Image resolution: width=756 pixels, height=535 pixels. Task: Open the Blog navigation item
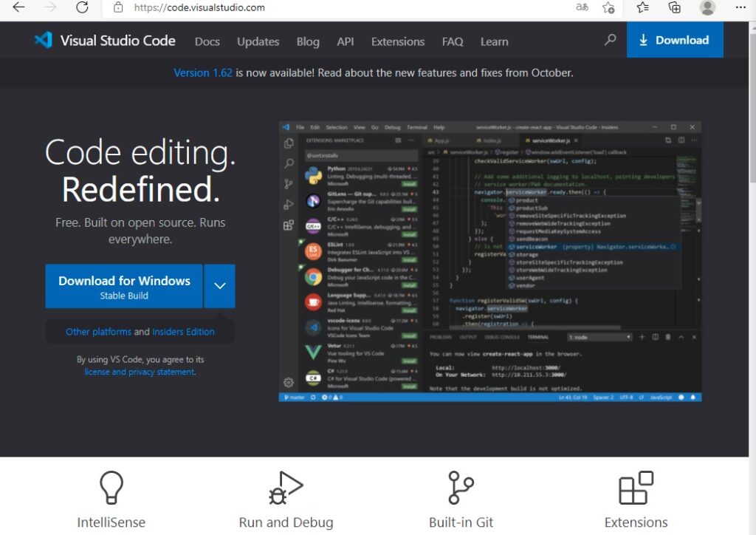tap(308, 41)
